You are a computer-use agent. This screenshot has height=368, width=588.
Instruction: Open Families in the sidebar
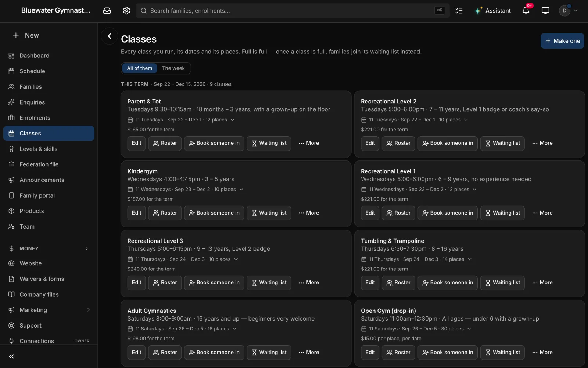click(x=49, y=86)
